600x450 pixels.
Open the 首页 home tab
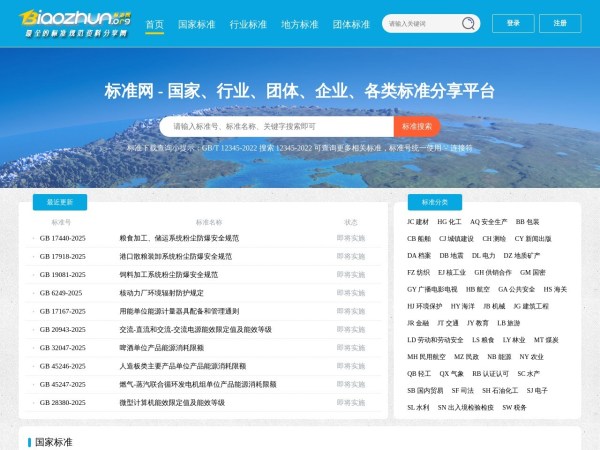click(154, 24)
